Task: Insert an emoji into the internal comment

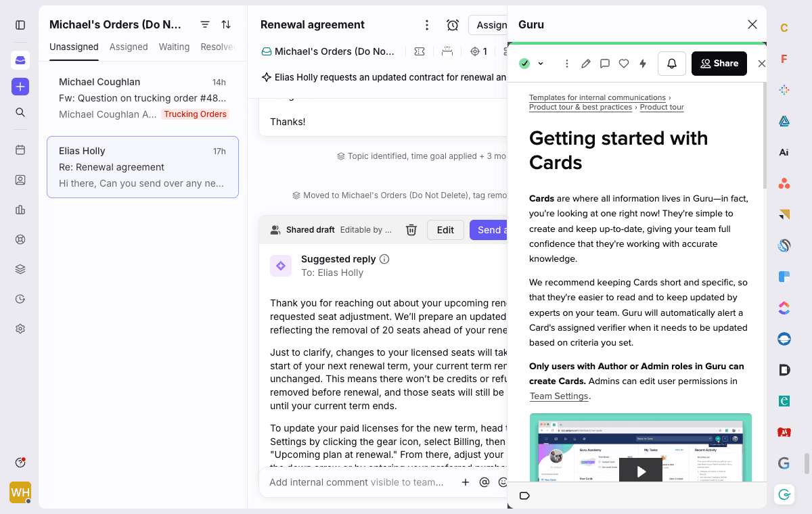Action: point(502,482)
